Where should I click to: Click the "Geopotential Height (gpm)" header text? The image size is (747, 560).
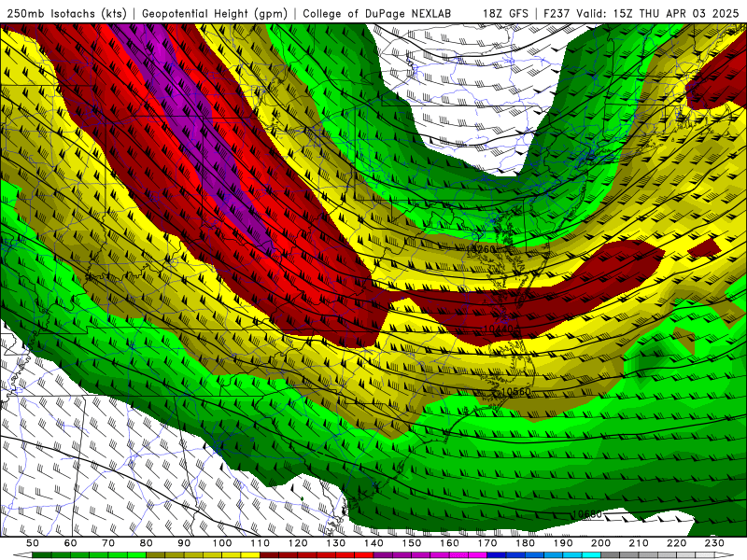tap(215, 14)
